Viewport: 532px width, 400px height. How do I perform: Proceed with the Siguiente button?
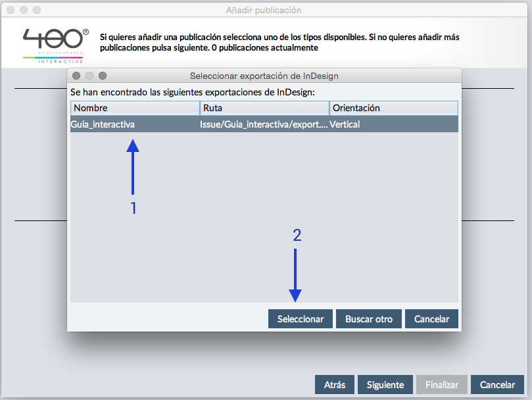pyautogui.click(x=385, y=384)
